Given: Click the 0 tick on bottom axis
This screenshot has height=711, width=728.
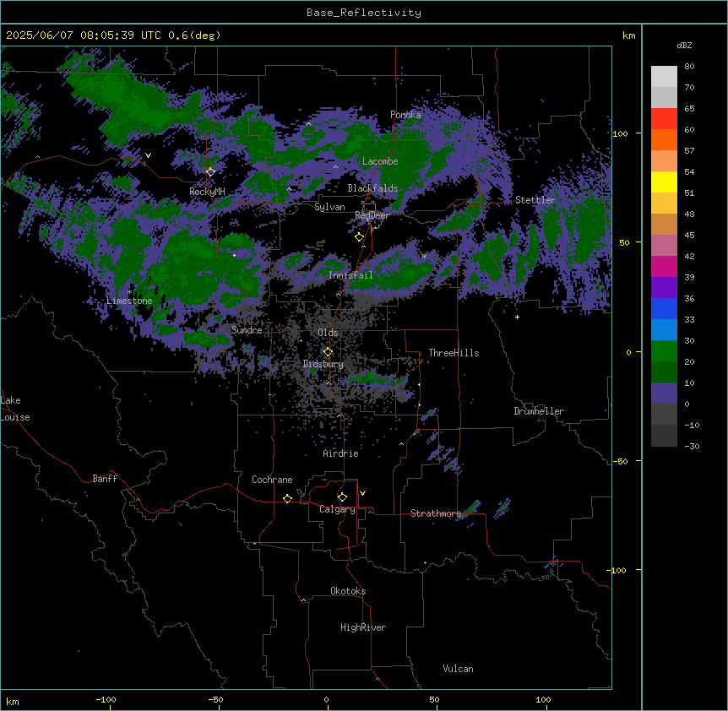Looking at the screenshot, I should pyautogui.click(x=326, y=699).
